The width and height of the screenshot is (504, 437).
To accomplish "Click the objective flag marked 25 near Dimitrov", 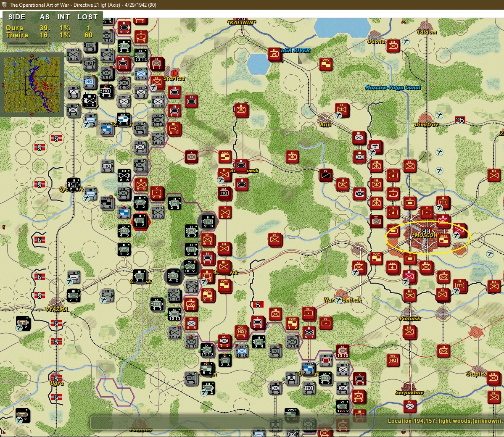I will point(460,120).
